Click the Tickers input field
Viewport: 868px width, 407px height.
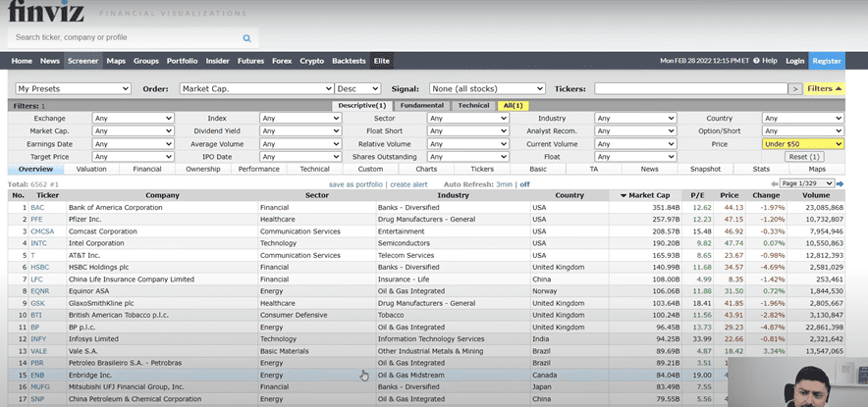[x=690, y=88]
